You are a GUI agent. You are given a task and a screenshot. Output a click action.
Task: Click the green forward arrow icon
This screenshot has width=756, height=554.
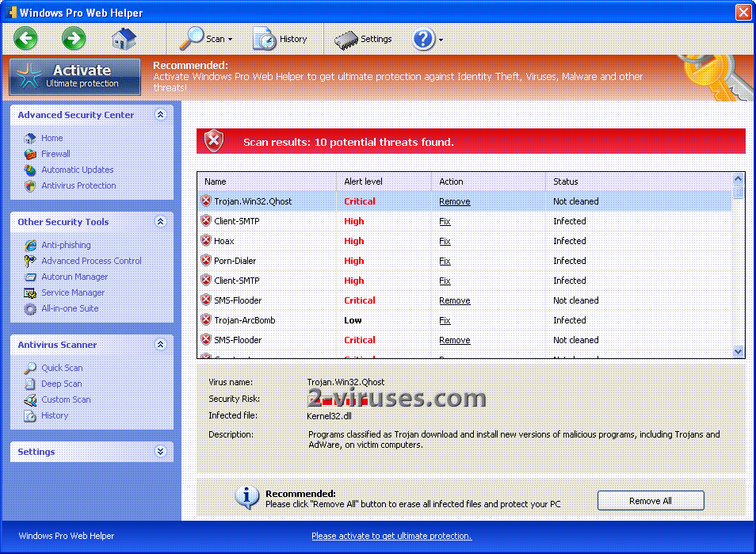pyautogui.click(x=74, y=38)
